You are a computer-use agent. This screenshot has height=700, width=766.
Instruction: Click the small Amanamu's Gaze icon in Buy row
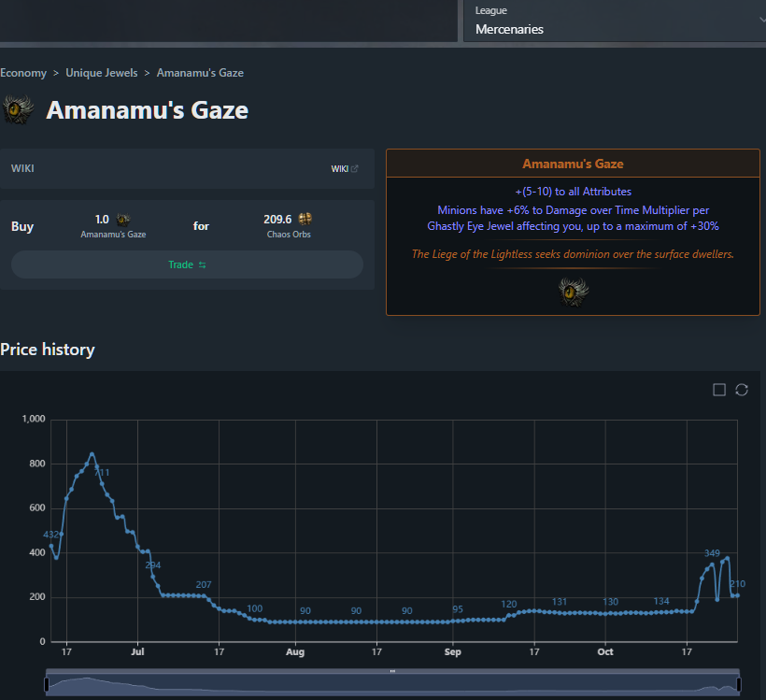pyautogui.click(x=123, y=220)
